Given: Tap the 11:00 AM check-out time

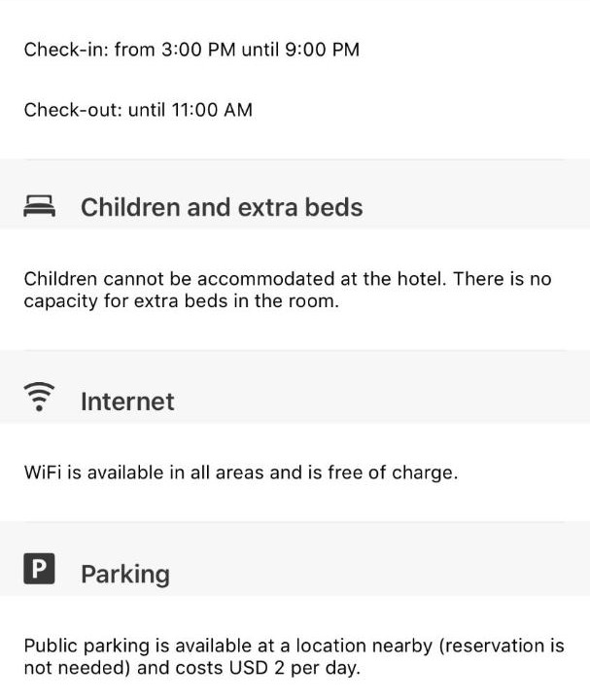Looking at the screenshot, I should pyautogui.click(x=212, y=110).
